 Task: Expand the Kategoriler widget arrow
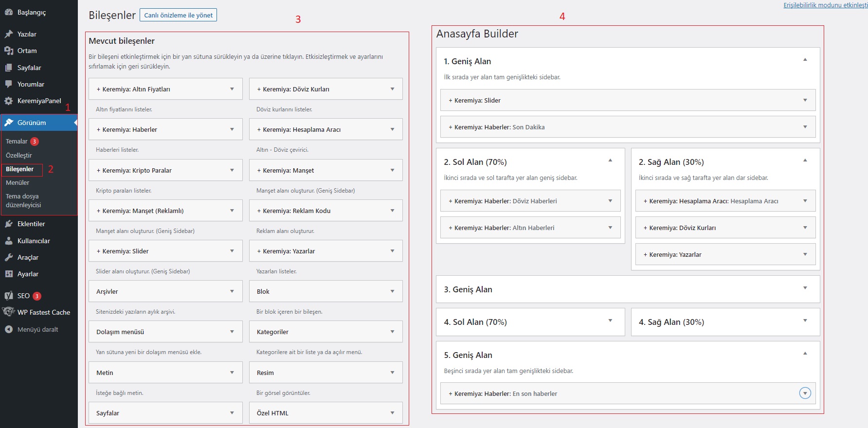point(393,332)
